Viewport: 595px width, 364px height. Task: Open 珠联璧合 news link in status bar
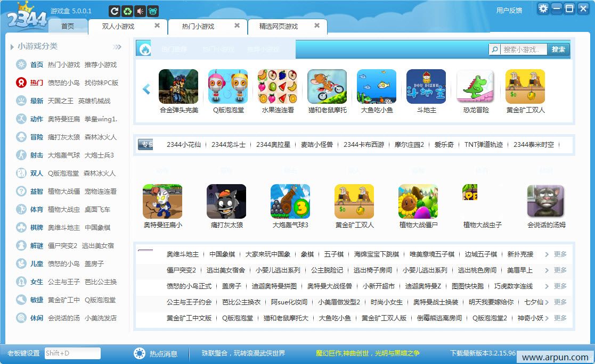click(243, 353)
